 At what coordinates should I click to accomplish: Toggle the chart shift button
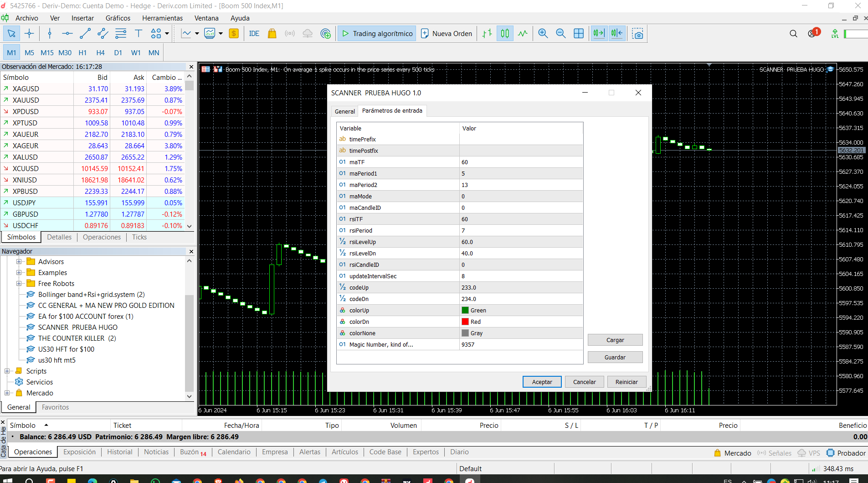tap(617, 33)
